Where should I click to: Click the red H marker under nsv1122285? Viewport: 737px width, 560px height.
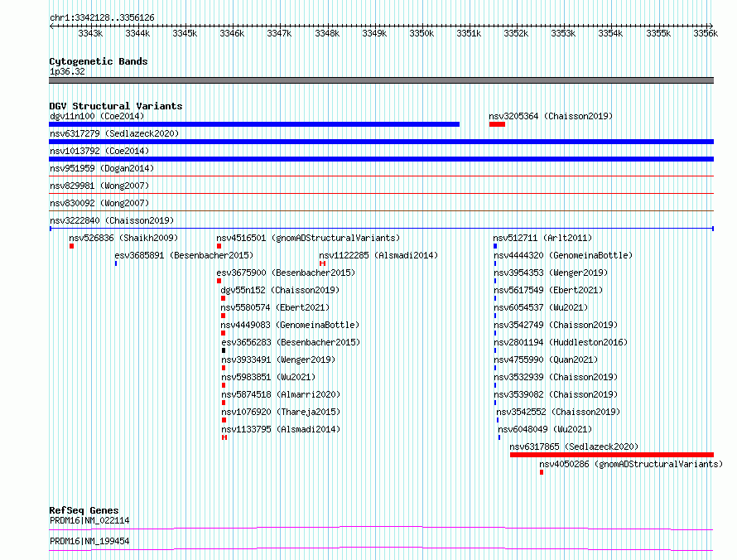[x=322, y=263]
